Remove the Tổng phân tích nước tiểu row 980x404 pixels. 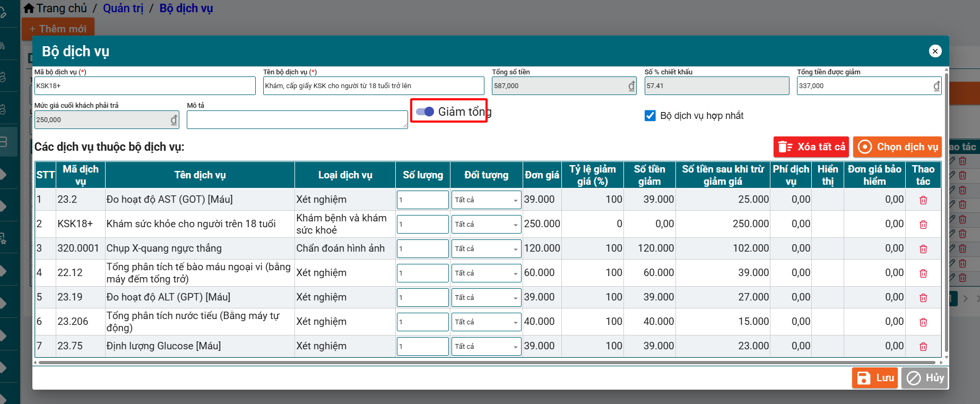coord(923,322)
